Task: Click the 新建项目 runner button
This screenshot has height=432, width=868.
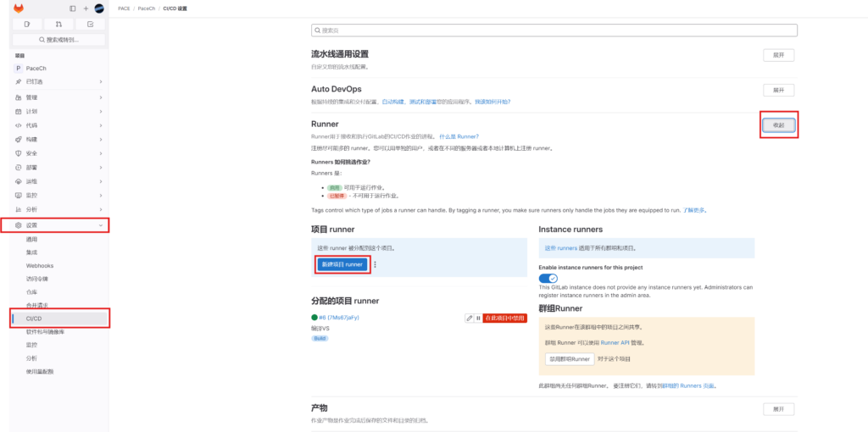Action: point(342,264)
